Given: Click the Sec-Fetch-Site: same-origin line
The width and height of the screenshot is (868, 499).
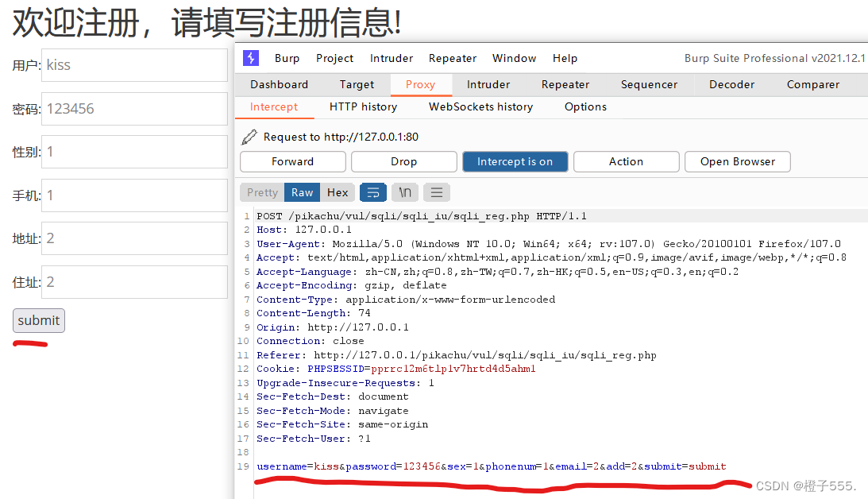Looking at the screenshot, I should (x=342, y=425).
